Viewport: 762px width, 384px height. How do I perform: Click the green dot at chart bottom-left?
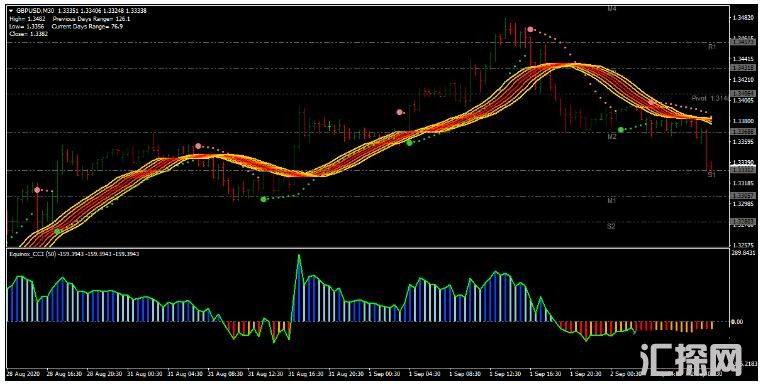[57, 231]
